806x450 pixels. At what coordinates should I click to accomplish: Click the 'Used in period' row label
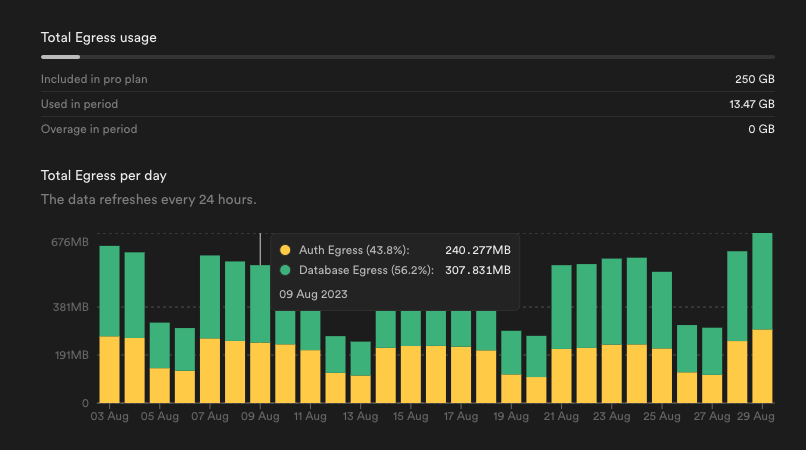(79, 104)
